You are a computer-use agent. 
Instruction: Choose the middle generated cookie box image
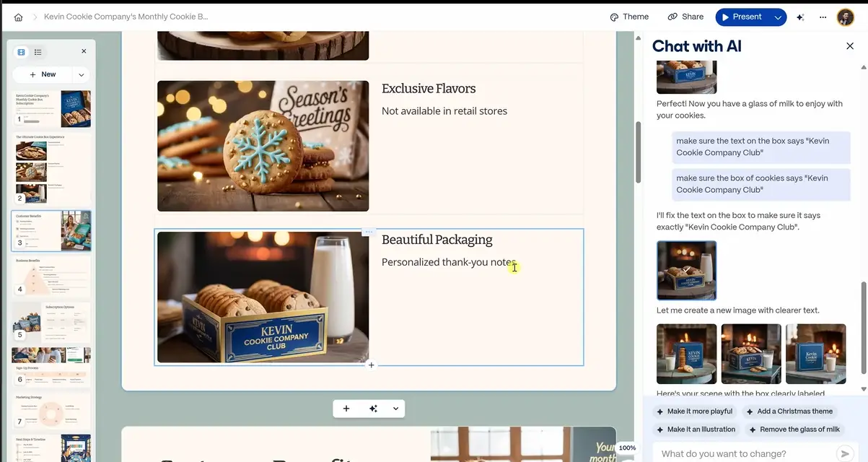click(751, 354)
